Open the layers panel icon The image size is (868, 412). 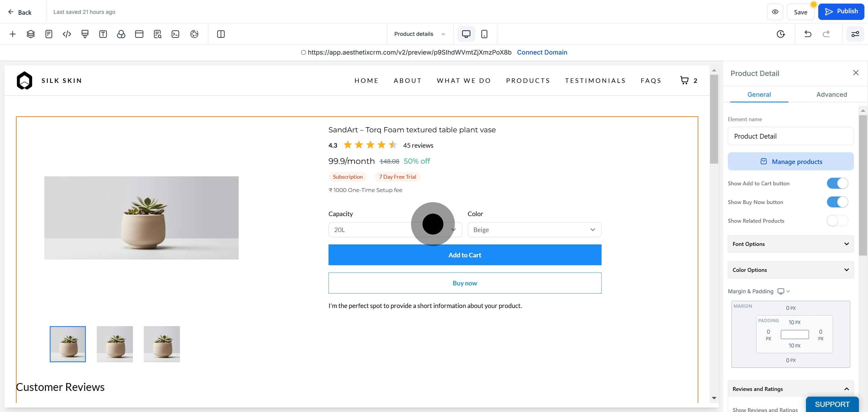coord(31,34)
